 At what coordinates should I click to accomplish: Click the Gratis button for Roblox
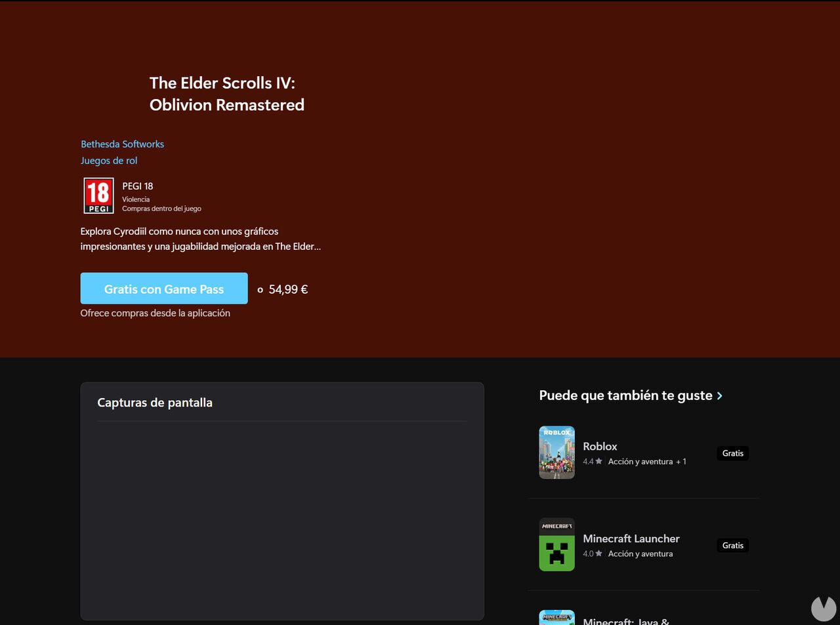[733, 453]
